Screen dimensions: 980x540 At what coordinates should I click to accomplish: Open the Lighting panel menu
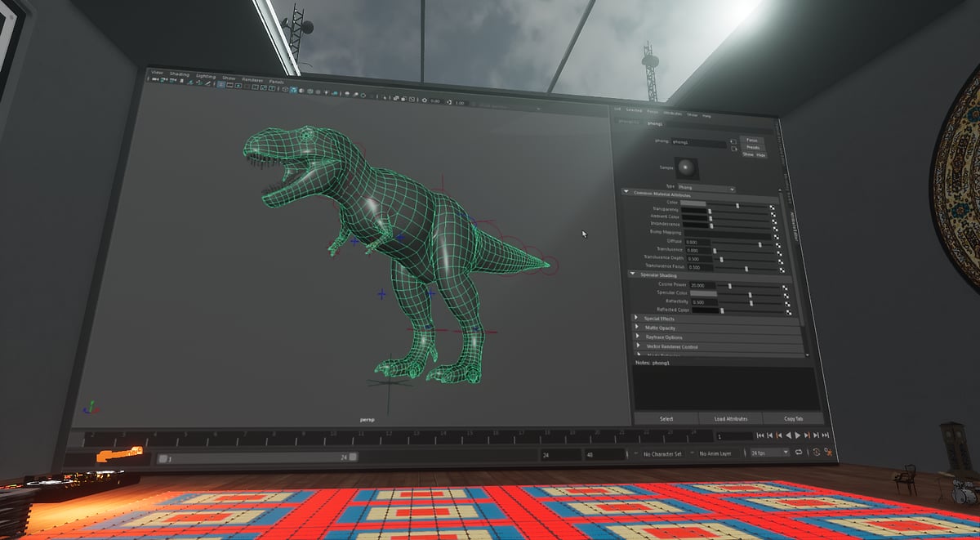(205, 76)
